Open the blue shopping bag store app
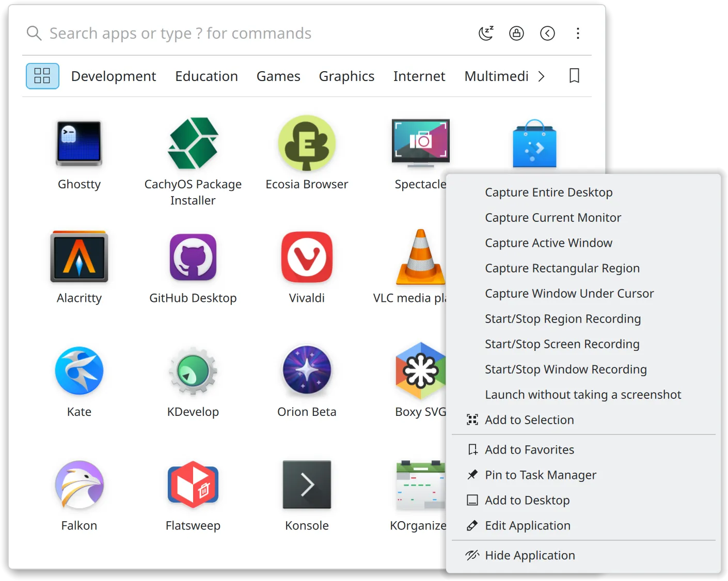 pyautogui.click(x=534, y=144)
